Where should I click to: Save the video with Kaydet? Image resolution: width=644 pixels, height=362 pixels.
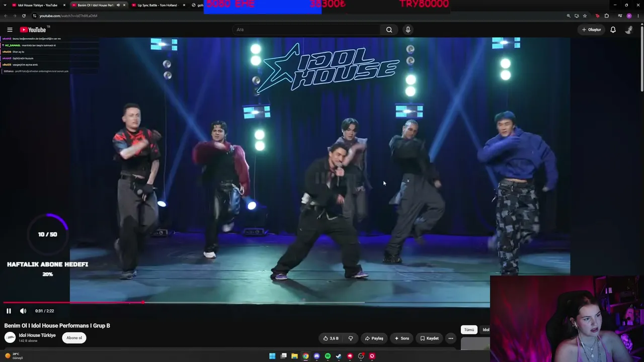(x=429, y=338)
